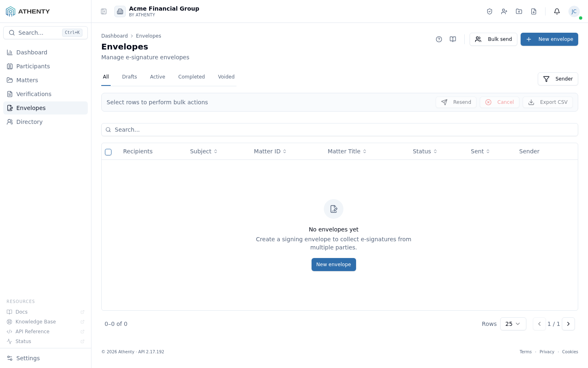Screen dimensions: 588x368
Task: Select Envelopes in the sidebar
Action: point(45,108)
